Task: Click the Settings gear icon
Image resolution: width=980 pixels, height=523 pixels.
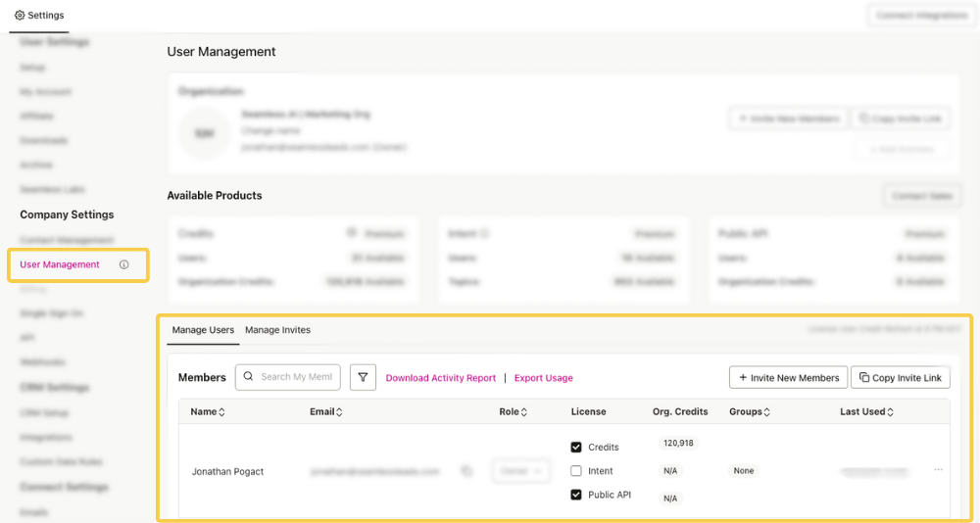Action: pos(20,15)
